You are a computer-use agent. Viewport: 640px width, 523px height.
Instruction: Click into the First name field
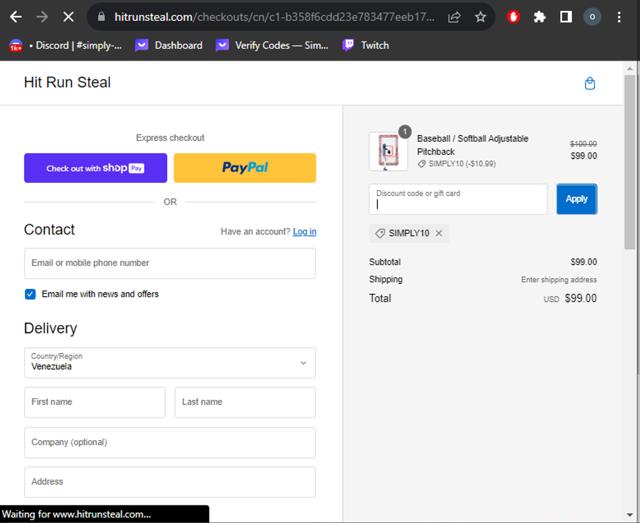coord(95,402)
